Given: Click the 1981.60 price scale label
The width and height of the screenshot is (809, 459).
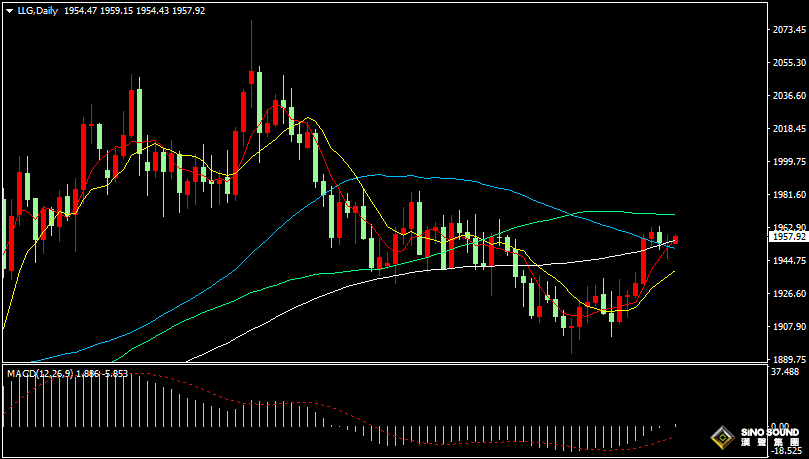Looking at the screenshot, I should point(789,195).
